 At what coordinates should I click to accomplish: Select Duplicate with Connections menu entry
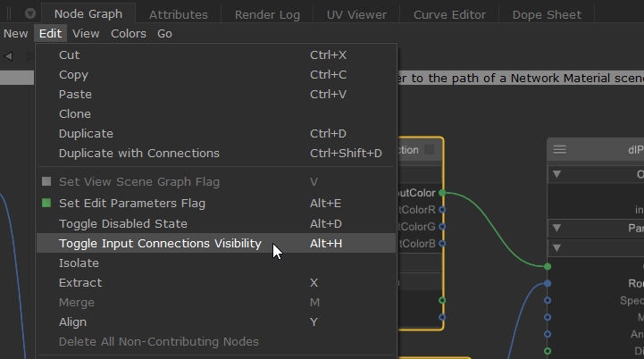tap(138, 153)
